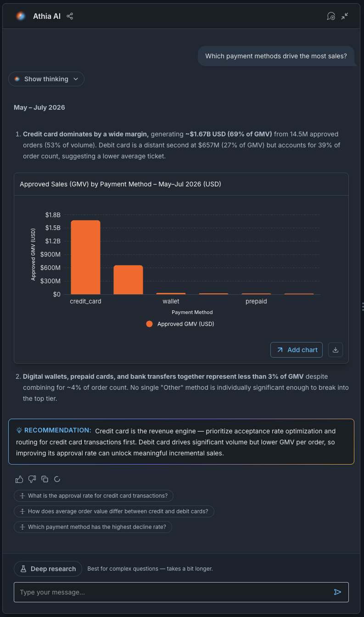The width and height of the screenshot is (364, 617).
Task: Toggle the Approved GMV legend marker
Action: click(x=149, y=324)
